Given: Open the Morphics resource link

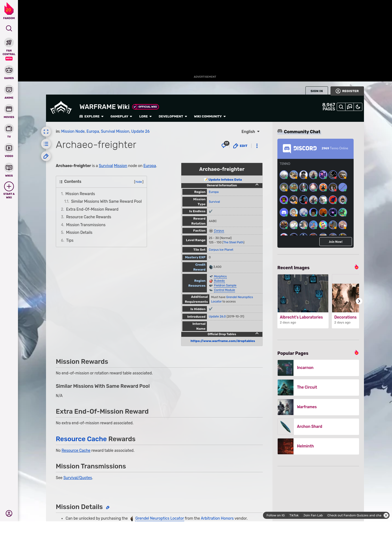Looking at the screenshot, I should point(220,277).
